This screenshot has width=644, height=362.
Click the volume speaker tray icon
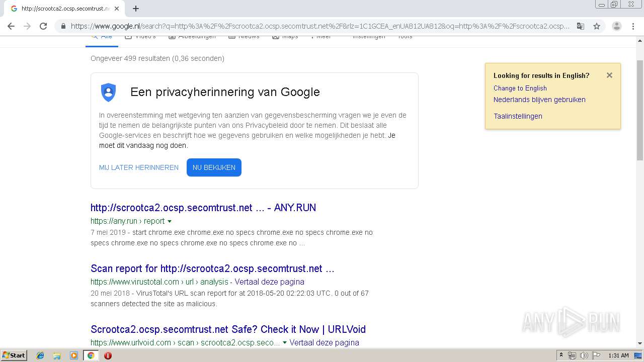pos(584,355)
